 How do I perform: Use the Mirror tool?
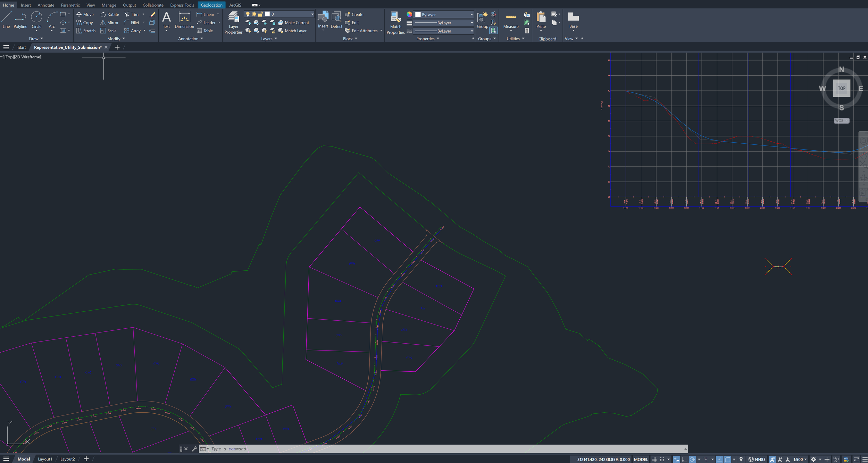click(109, 23)
